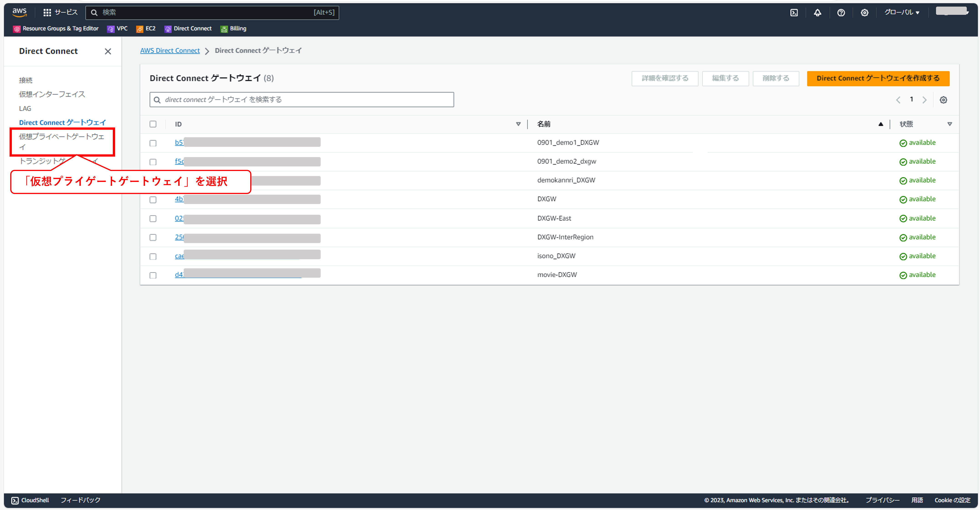Expand the グローバル region dropdown
This screenshot has height=510, width=980.
pyautogui.click(x=901, y=13)
